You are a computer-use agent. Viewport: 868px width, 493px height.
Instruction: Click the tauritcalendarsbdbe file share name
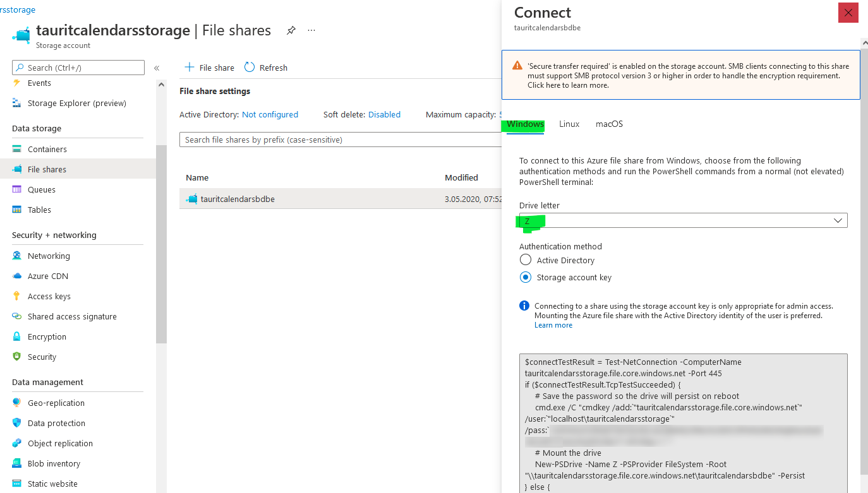[x=238, y=199]
